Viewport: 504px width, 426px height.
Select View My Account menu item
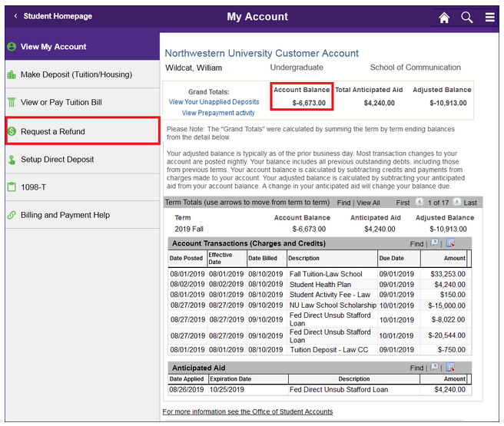(82, 47)
